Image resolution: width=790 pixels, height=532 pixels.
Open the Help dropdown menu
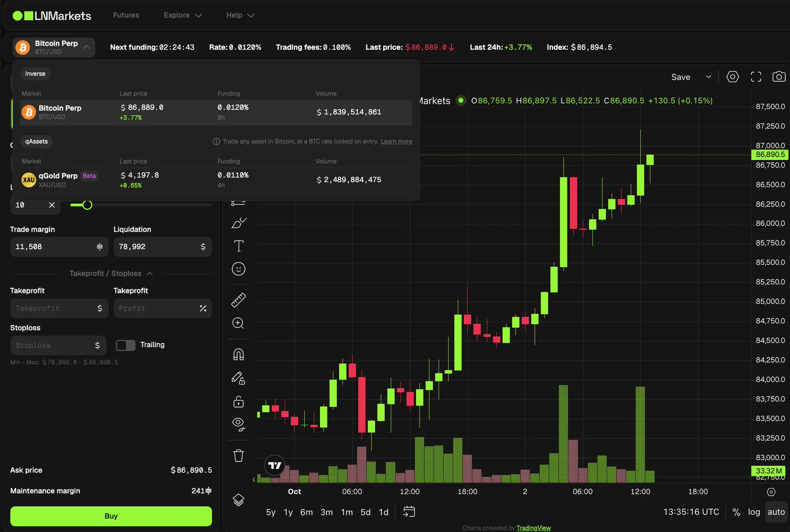[240, 15]
